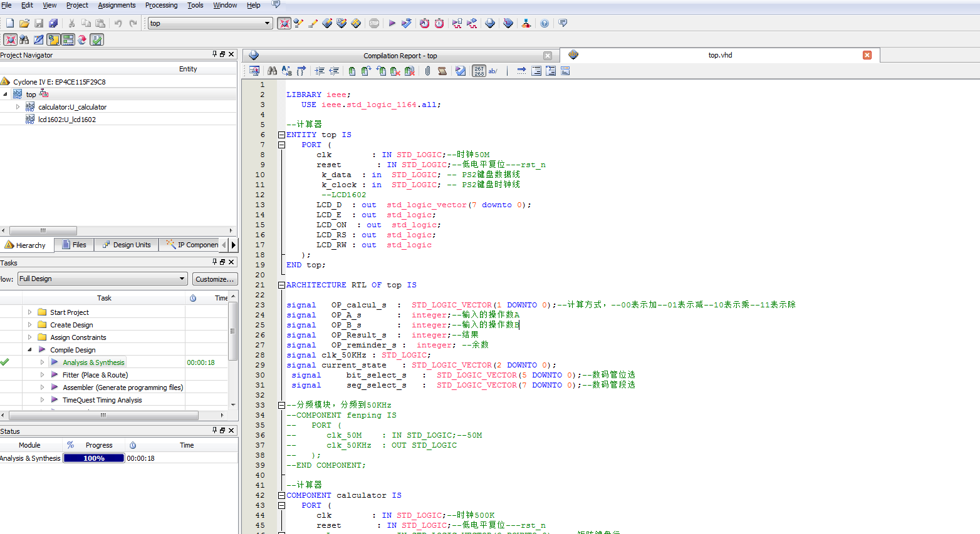Open Analysis & Synthesis task link
980x534 pixels.
click(x=93, y=362)
